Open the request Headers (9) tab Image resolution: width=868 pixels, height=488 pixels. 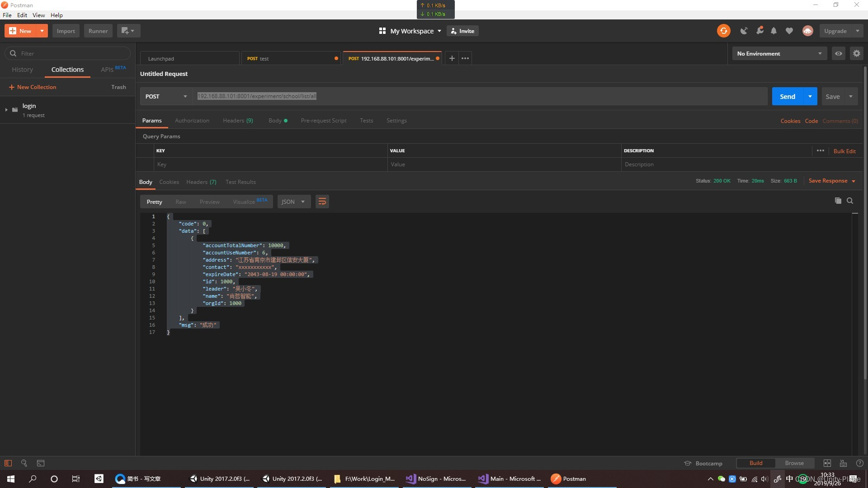(x=238, y=121)
